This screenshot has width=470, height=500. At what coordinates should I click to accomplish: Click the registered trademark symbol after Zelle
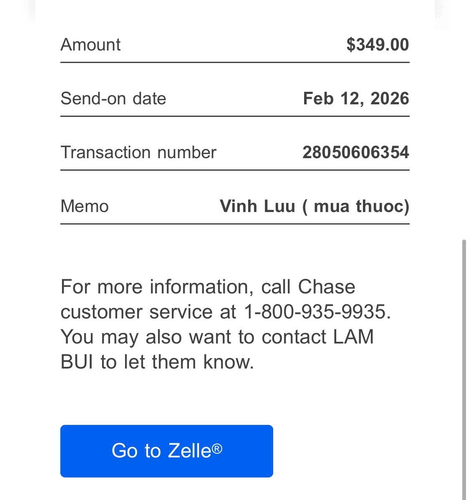pyautogui.click(x=217, y=449)
